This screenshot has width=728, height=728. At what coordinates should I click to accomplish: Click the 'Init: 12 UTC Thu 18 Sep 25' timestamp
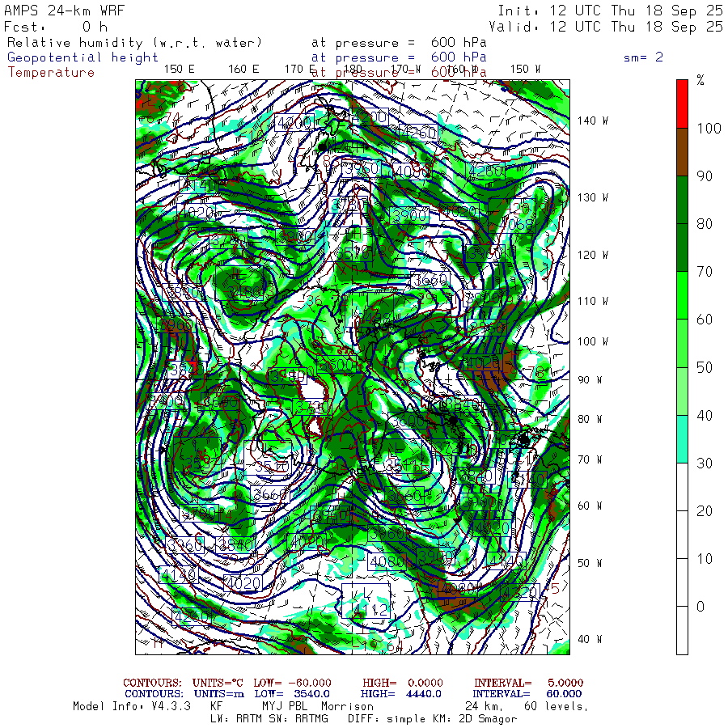pos(610,11)
